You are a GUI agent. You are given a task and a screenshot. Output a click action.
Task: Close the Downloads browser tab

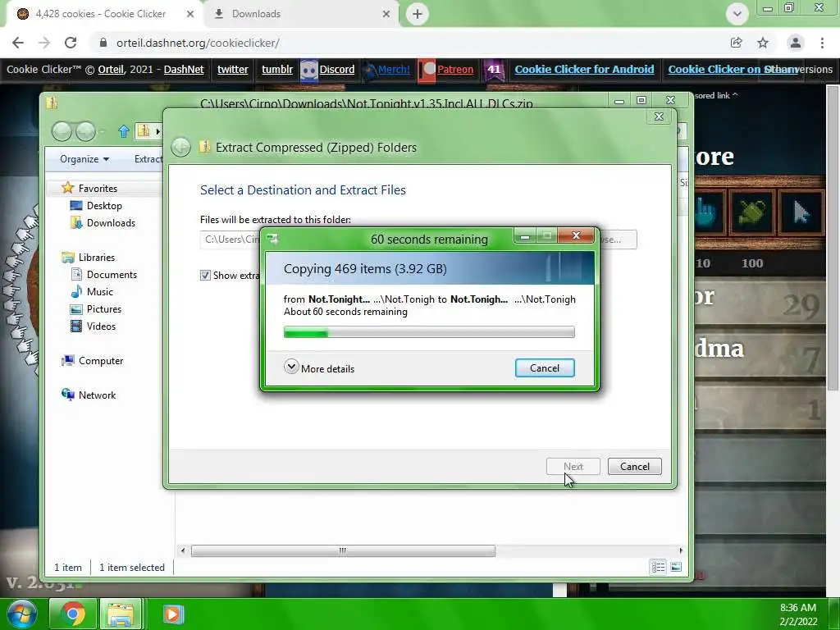tap(386, 14)
